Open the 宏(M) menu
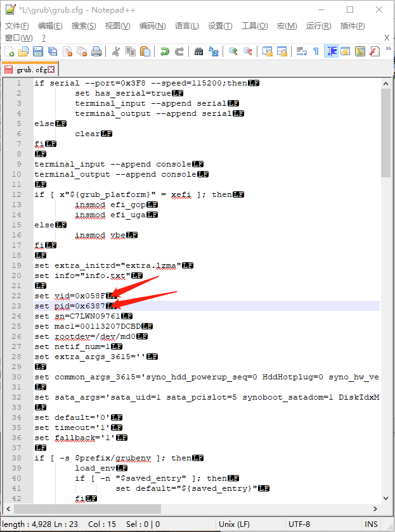This screenshot has height=532, width=395. [287, 26]
